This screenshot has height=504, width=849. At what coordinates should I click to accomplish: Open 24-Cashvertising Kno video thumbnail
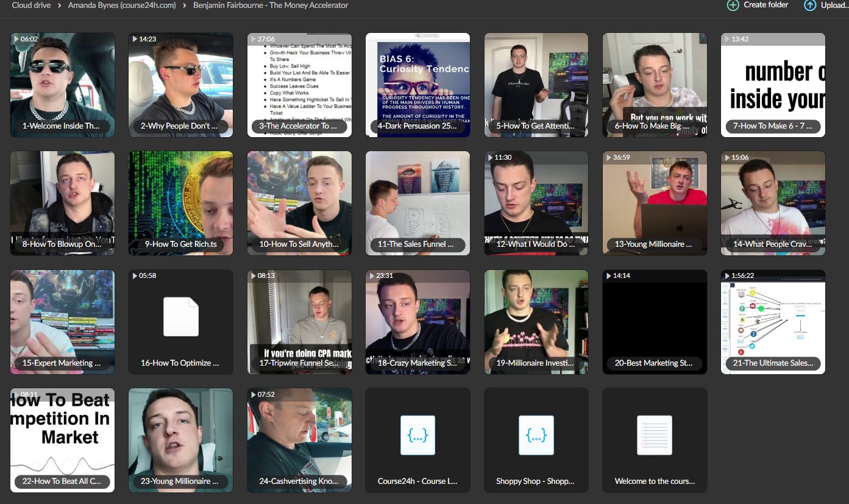click(x=299, y=440)
